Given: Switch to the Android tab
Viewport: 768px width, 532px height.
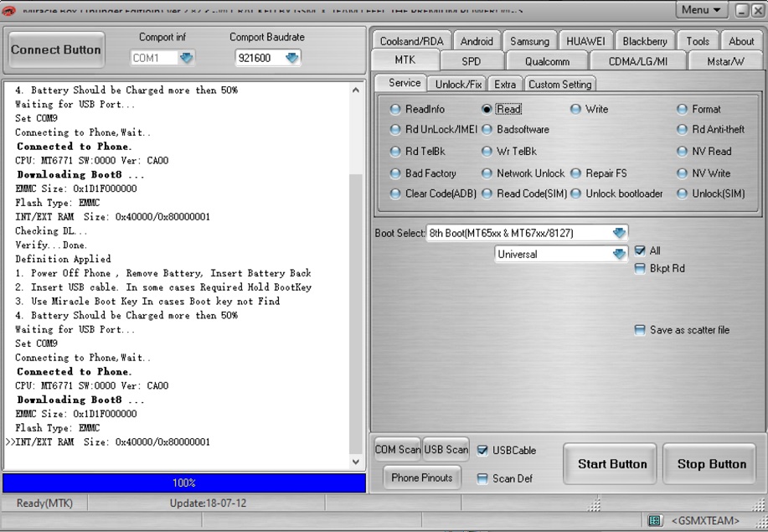Looking at the screenshot, I should click(477, 41).
